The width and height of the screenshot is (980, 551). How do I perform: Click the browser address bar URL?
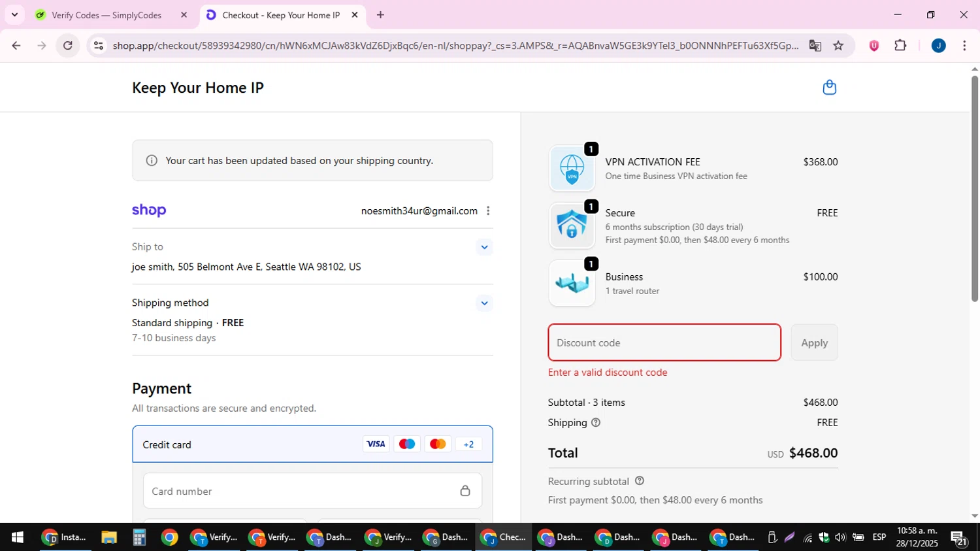[455, 46]
